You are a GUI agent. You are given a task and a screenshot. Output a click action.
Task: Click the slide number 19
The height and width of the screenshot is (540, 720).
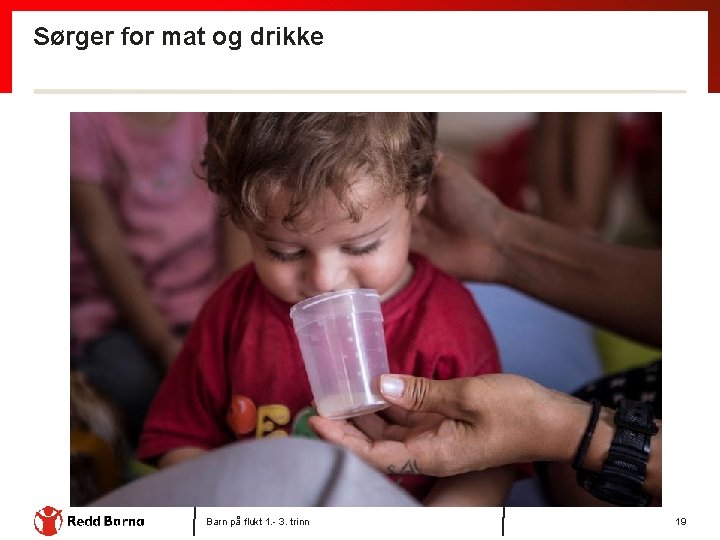pyautogui.click(x=681, y=522)
